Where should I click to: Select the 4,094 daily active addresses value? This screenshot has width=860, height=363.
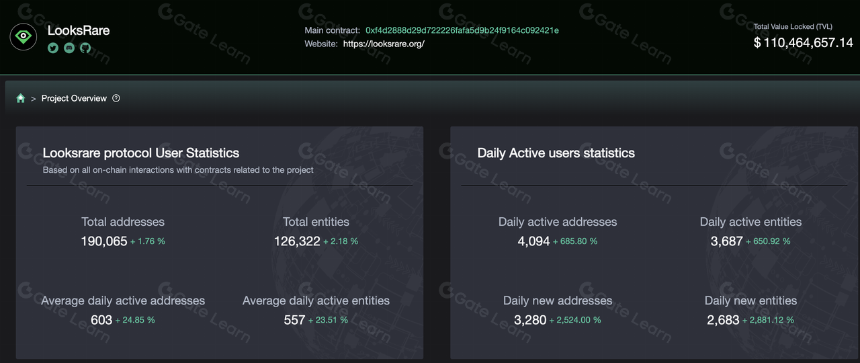pyautogui.click(x=534, y=241)
